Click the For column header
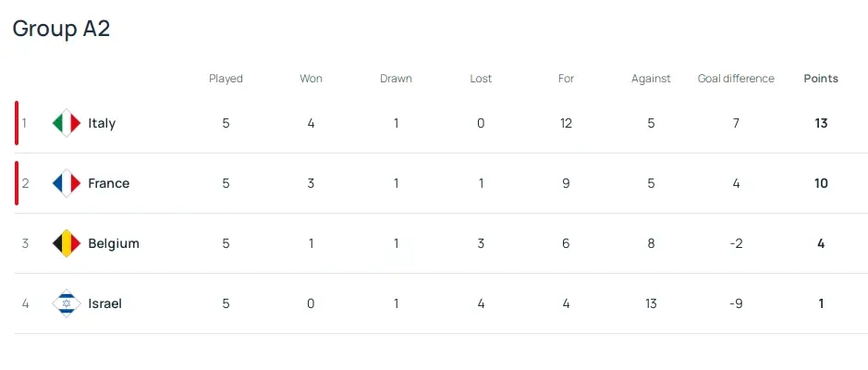Viewport: 868px width, 370px height. (x=566, y=79)
